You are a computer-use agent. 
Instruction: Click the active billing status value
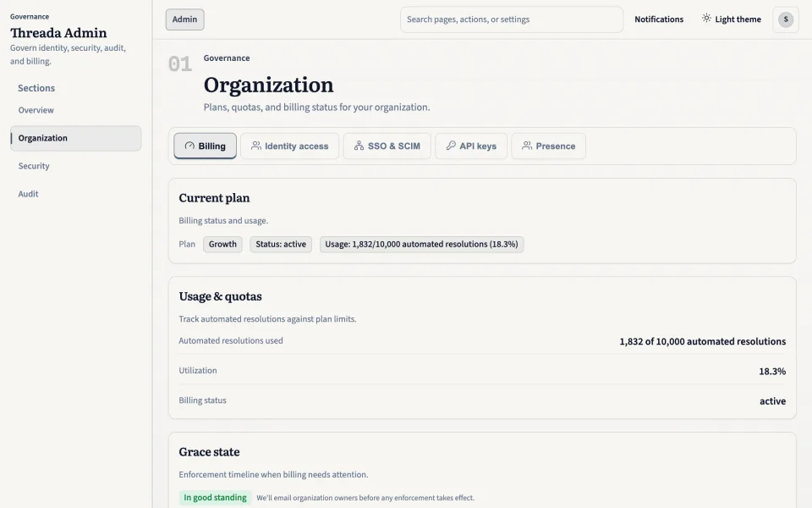[772, 401]
